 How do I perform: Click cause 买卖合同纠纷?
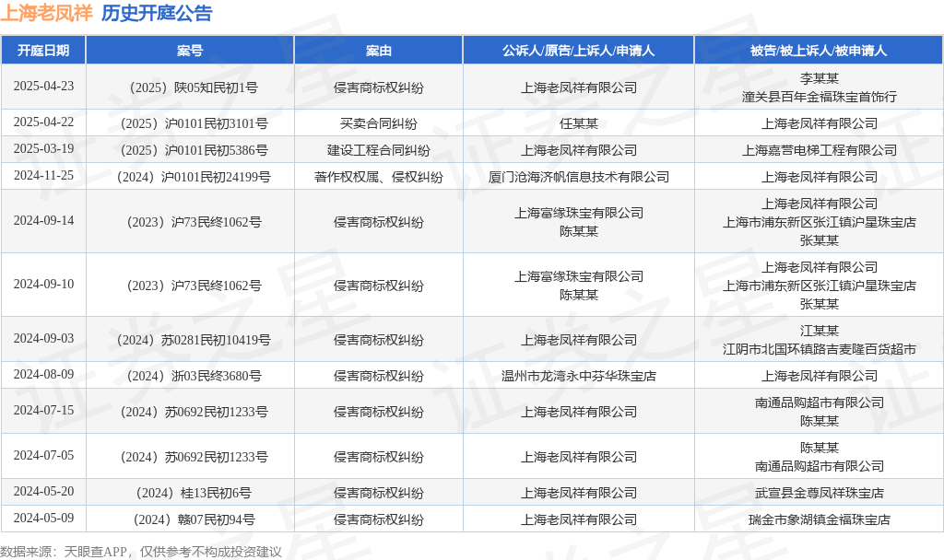pos(379,124)
